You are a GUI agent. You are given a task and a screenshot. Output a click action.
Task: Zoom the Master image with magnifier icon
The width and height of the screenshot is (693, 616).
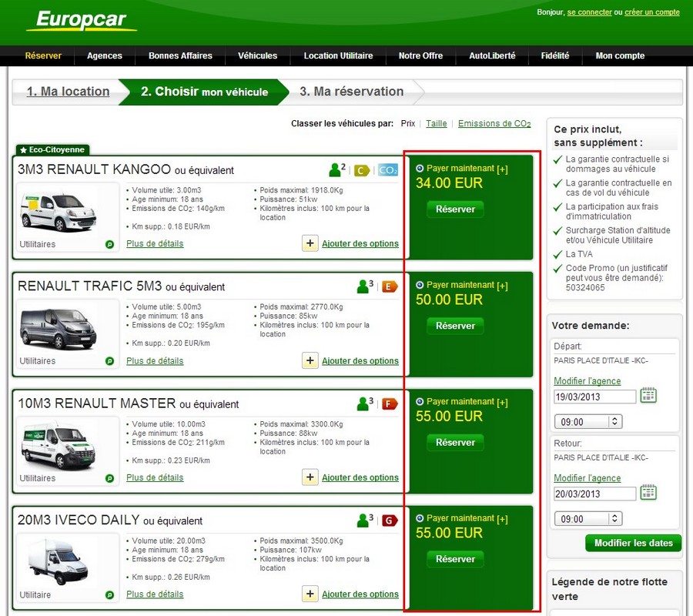click(x=109, y=478)
